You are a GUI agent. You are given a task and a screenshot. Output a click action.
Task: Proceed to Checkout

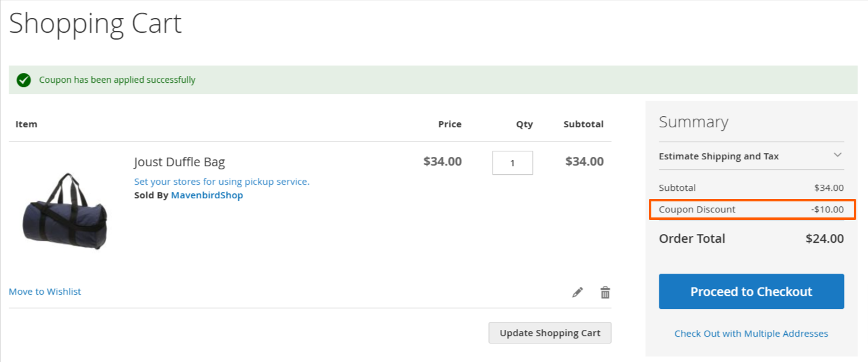tap(751, 292)
